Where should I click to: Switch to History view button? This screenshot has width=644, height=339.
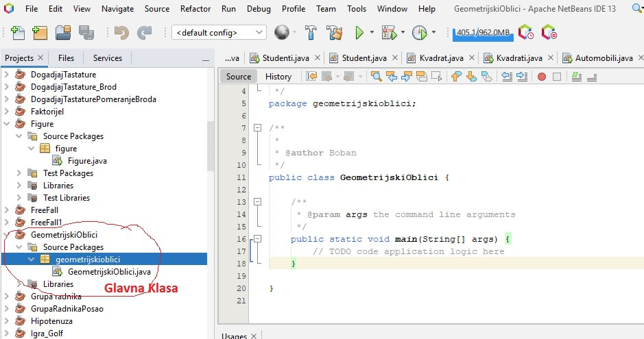click(x=278, y=77)
